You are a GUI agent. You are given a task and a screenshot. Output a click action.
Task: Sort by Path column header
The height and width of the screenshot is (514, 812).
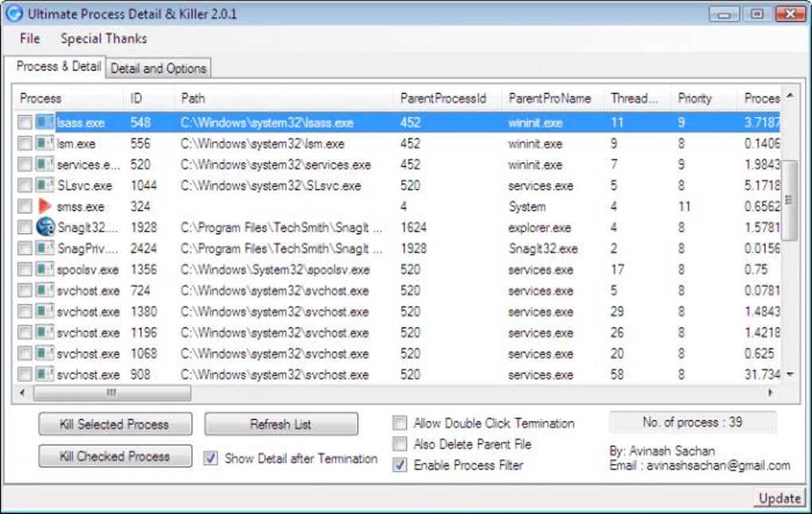(284, 99)
